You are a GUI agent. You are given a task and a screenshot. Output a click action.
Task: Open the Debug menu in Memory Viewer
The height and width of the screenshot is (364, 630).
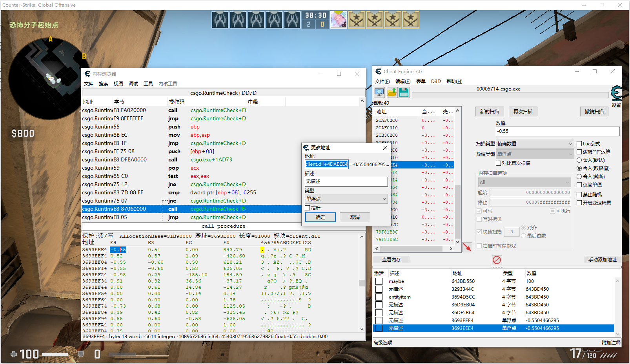pyautogui.click(x=133, y=84)
